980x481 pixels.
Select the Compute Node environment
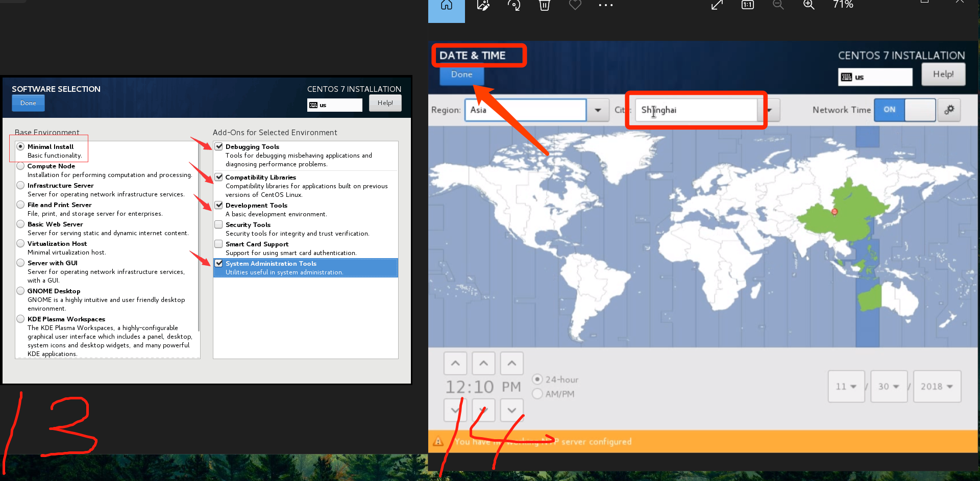pos(20,166)
